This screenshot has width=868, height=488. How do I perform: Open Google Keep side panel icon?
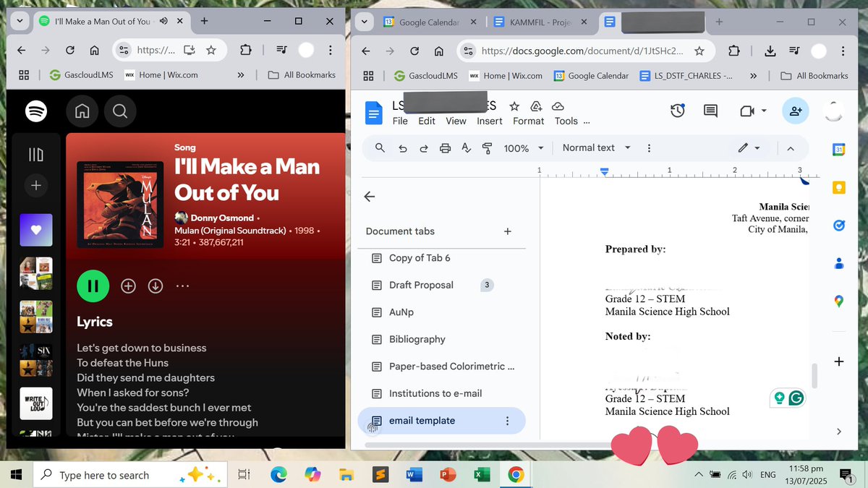(838, 188)
